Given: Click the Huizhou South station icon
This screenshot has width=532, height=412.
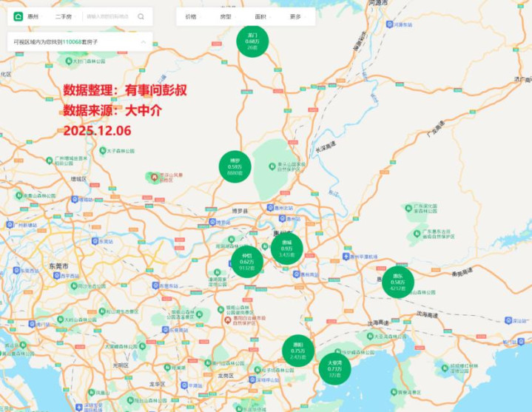Looking at the screenshot, I should coord(295,274).
